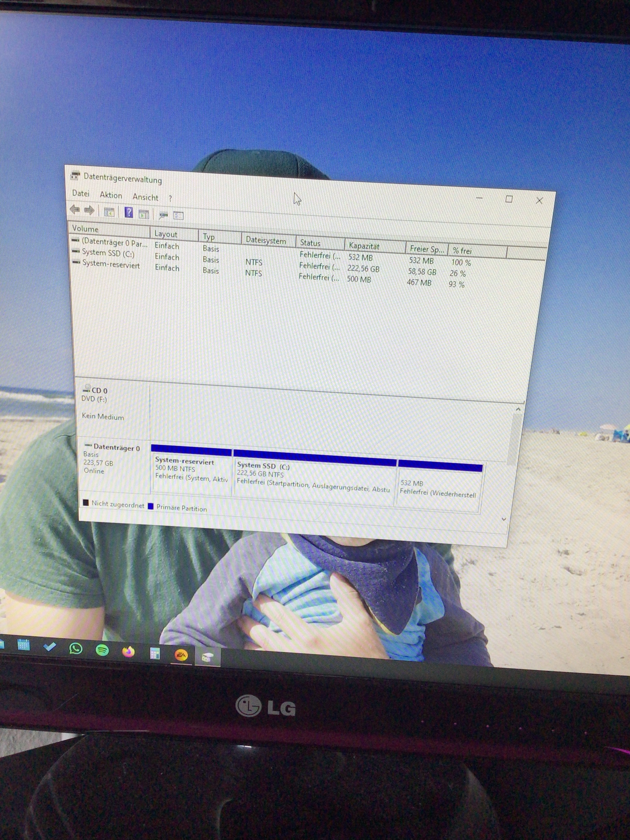This screenshot has width=630, height=840.
Task: Open WhatsApp from the taskbar
Action: (76, 648)
